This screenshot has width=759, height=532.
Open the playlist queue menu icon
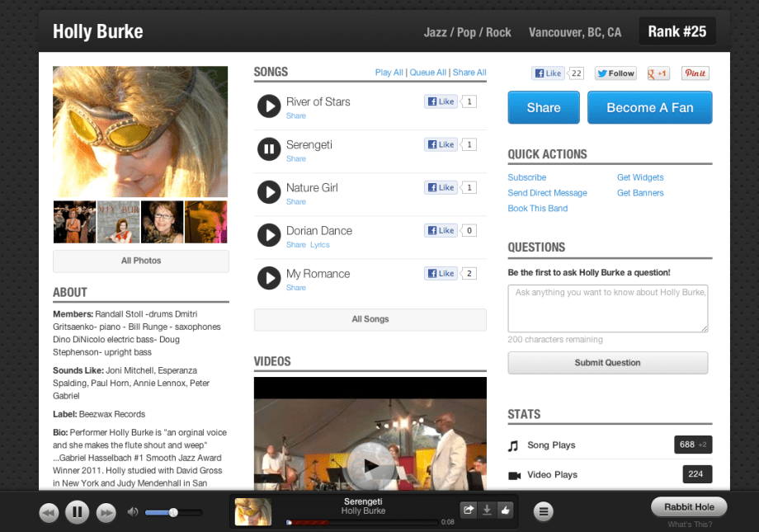pyautogui.click(x=544, y=512)
